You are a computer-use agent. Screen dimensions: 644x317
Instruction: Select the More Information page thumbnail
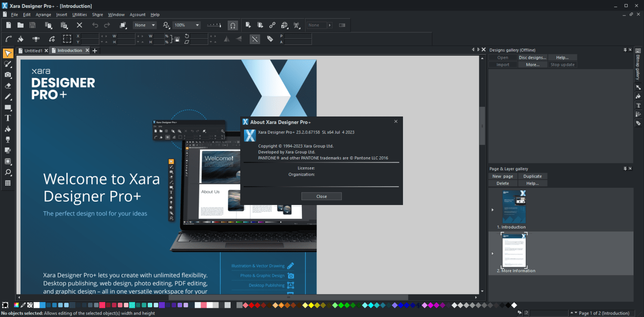tap(514, 251)
